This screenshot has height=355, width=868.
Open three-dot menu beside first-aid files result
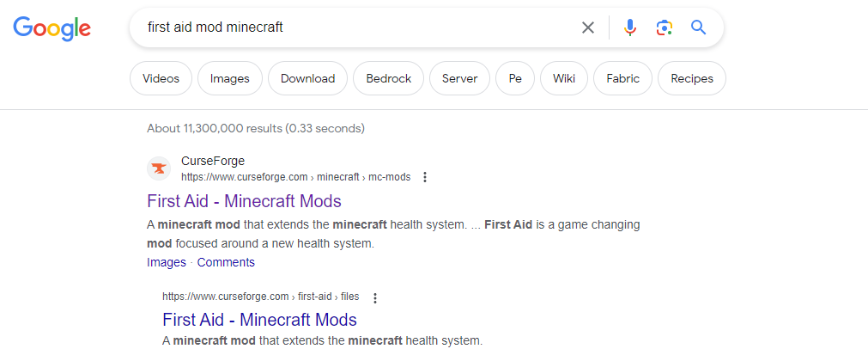[x=375, y=297]
